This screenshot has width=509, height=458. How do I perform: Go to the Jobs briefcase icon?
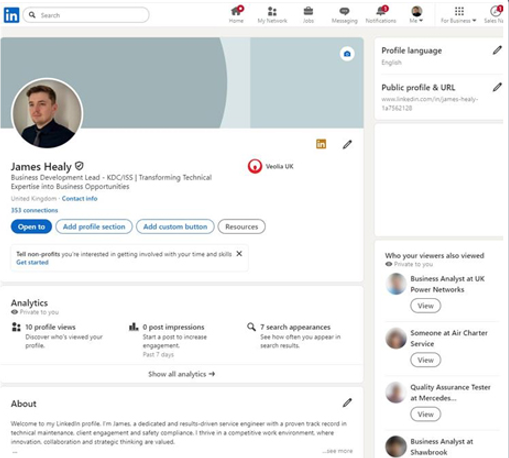[308, 15]
